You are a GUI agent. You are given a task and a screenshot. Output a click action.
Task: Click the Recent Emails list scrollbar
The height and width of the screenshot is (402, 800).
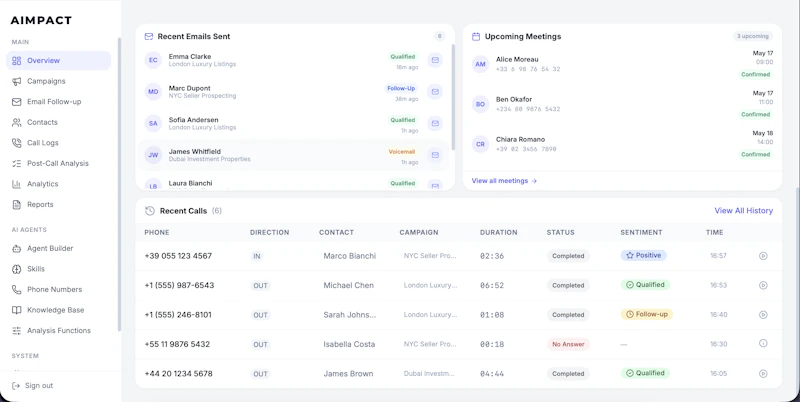pyautogui.click(x=454, y=97)
